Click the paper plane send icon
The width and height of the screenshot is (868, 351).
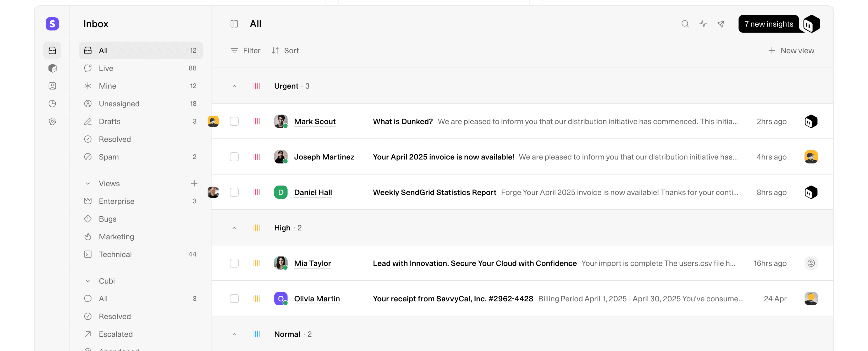(x=721, y=24)
